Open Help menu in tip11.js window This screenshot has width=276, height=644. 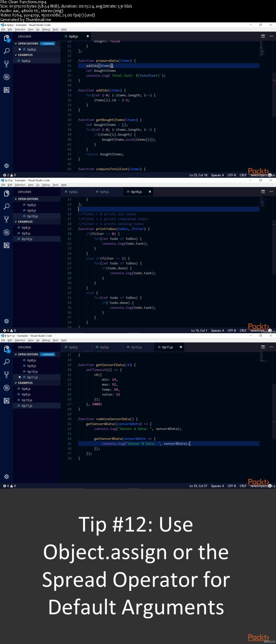[64, 340]
